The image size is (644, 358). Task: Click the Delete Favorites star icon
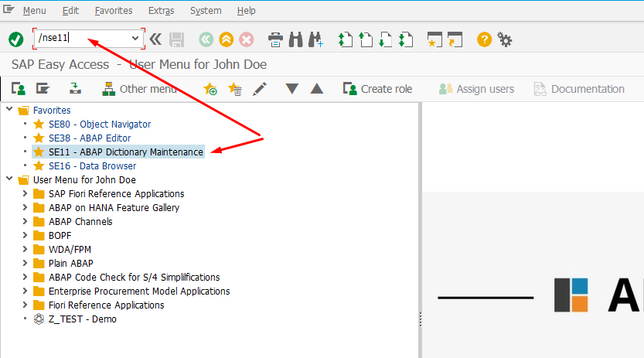pyautogui.click(x=235, y=89)
